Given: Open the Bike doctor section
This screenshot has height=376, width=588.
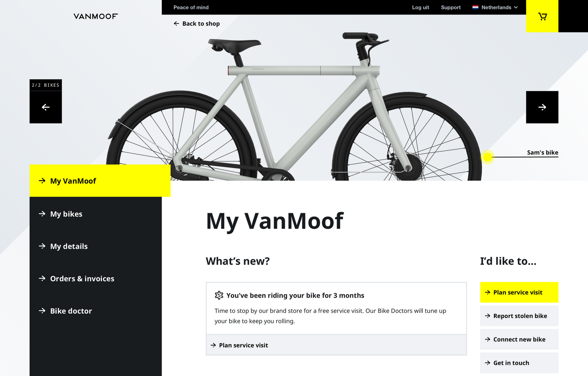Looking at the screenshot, I should (71, 311).
